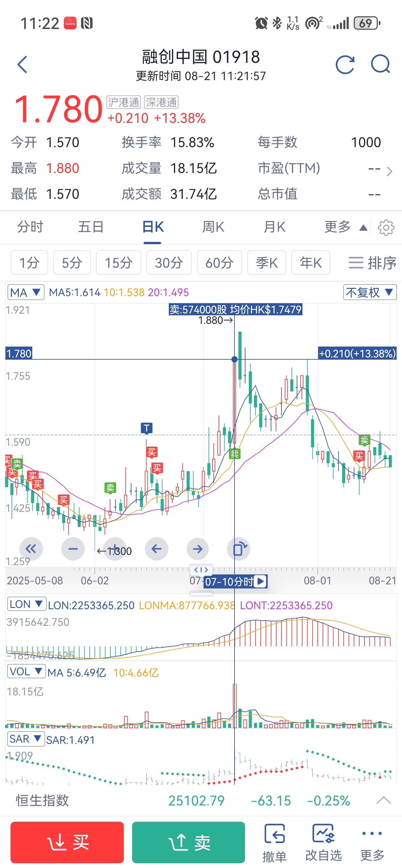Move crosshair one candle right

[198, 549]
